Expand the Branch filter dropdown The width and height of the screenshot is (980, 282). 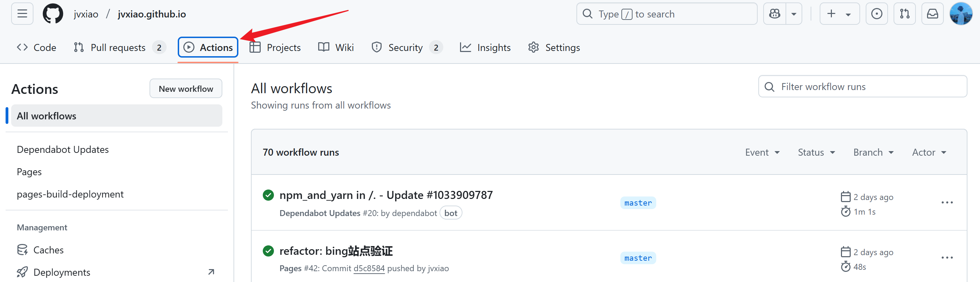pyautogui.click(x=873, y=153)
